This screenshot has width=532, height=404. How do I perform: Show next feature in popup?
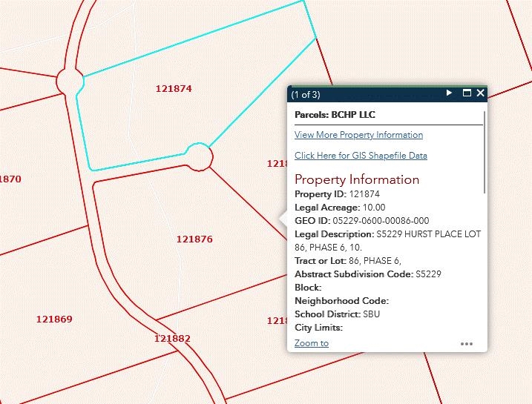tap(449, 93)
